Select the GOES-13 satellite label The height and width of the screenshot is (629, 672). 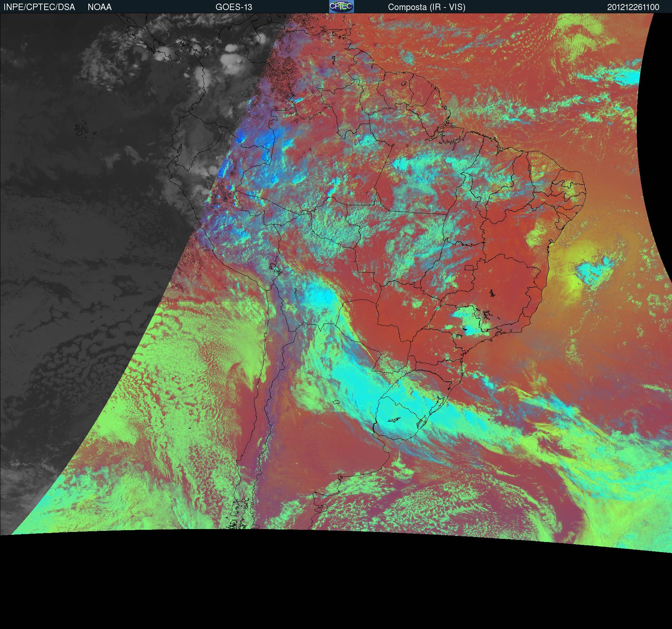pyautogui.click(x=234, y=7)
